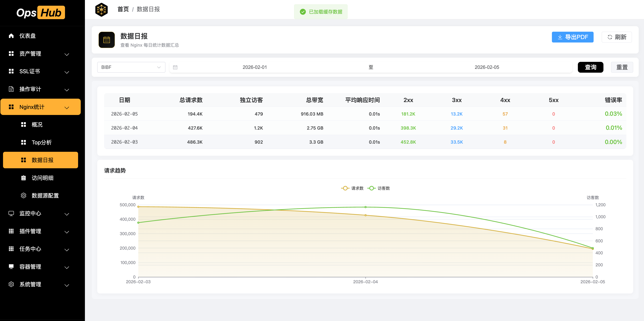This screenshot has width=644, height=321.
Task: Click the monitor icon beside 监控中心
Action: 11,213
